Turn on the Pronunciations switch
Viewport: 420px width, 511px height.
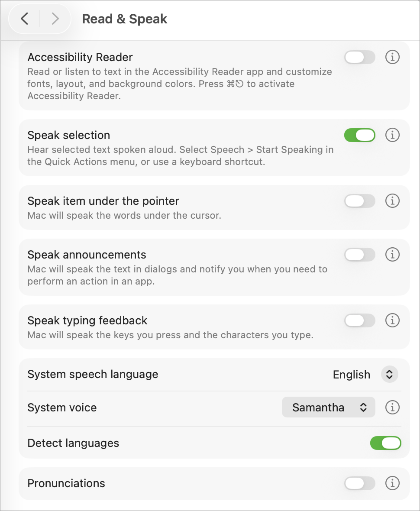359,483
